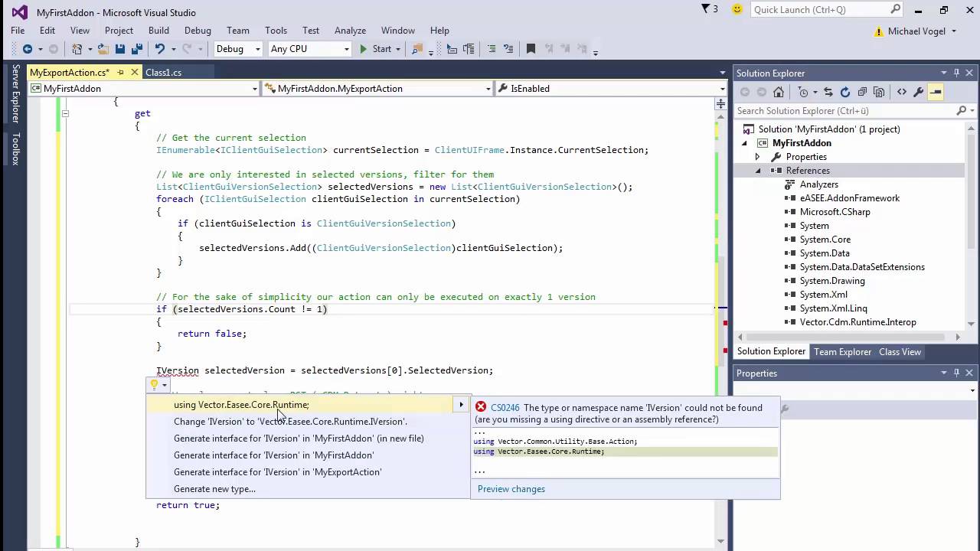980x551 pixels.
Task: Click the feedback smiley face icon
Action: coord(737,9)
